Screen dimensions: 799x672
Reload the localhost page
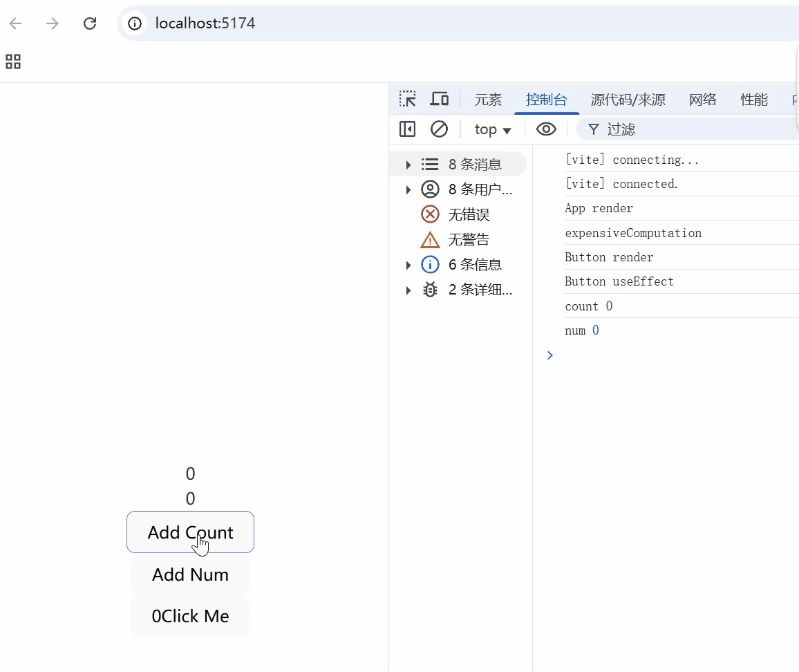(x=90, y=24)
